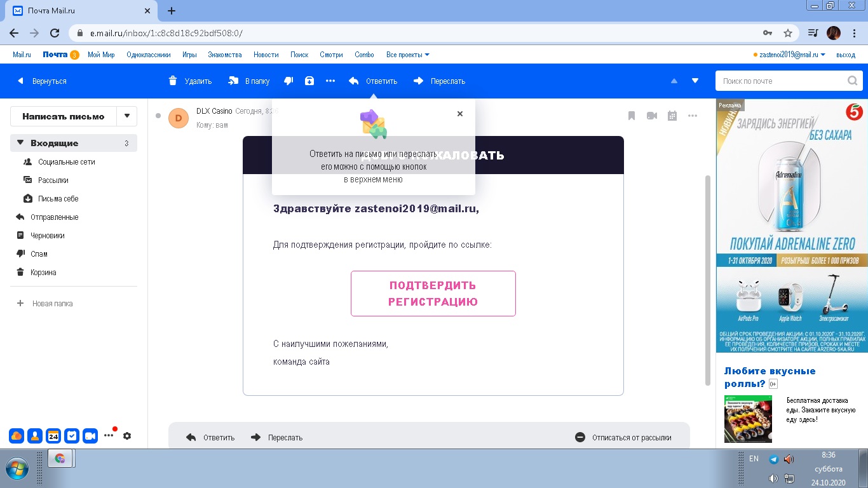The image size is (868, 488).
Task: Show more apps with sidebar ellipsis
Action: [x=109, y=436]
